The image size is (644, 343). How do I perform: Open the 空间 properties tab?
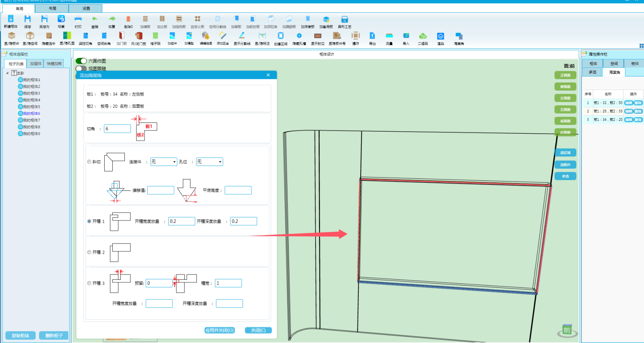tap(614, 64)
